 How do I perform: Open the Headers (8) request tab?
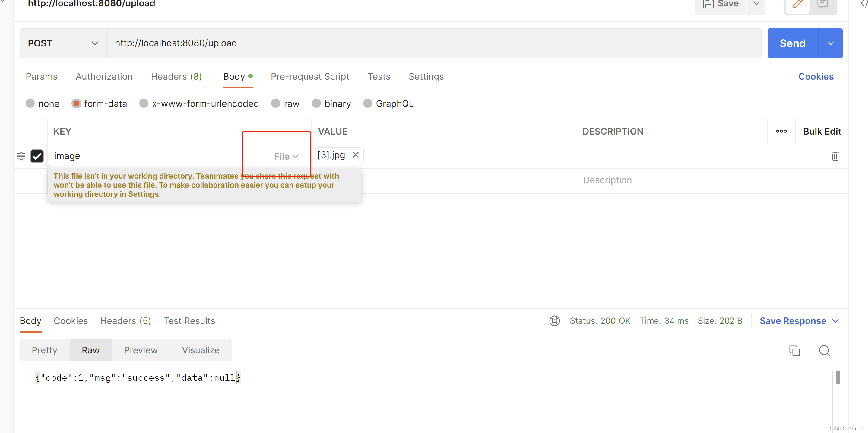click(176, 77)
